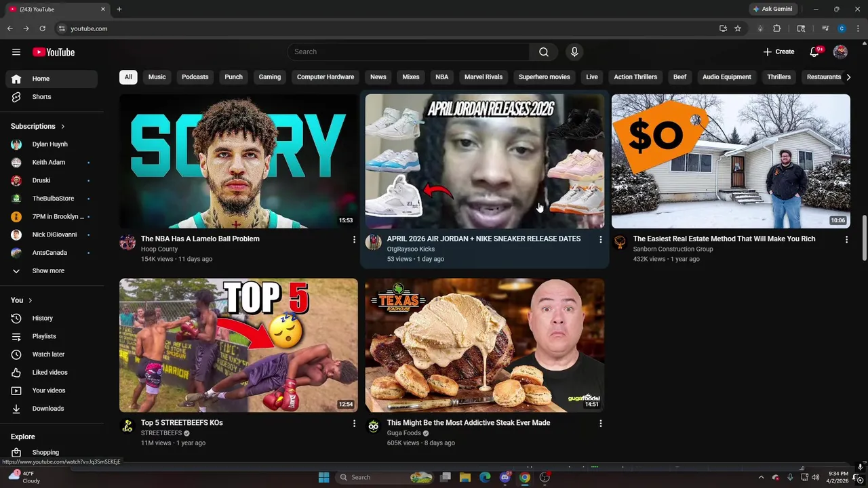Image resolution: width=868 pixels, height=488 pixels.
Task: Open more options for Lamelo Ball video
Action: (x=354, y=239)
